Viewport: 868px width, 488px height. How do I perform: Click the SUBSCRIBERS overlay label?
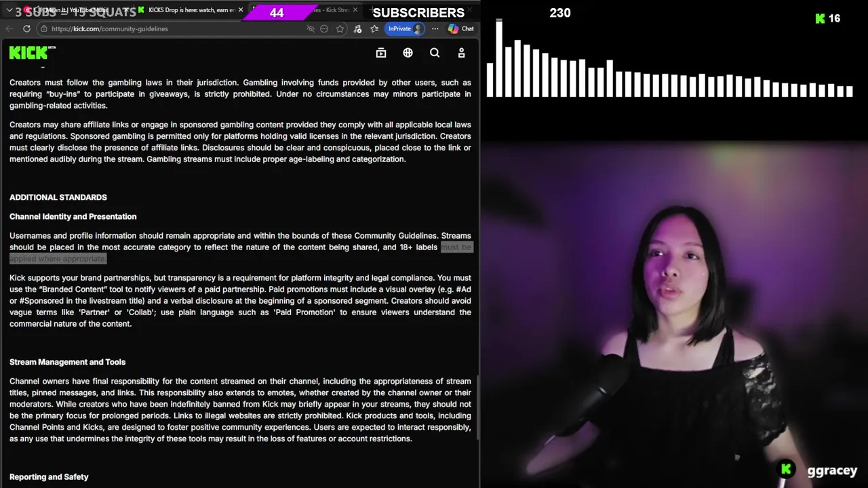coord(418,13)
